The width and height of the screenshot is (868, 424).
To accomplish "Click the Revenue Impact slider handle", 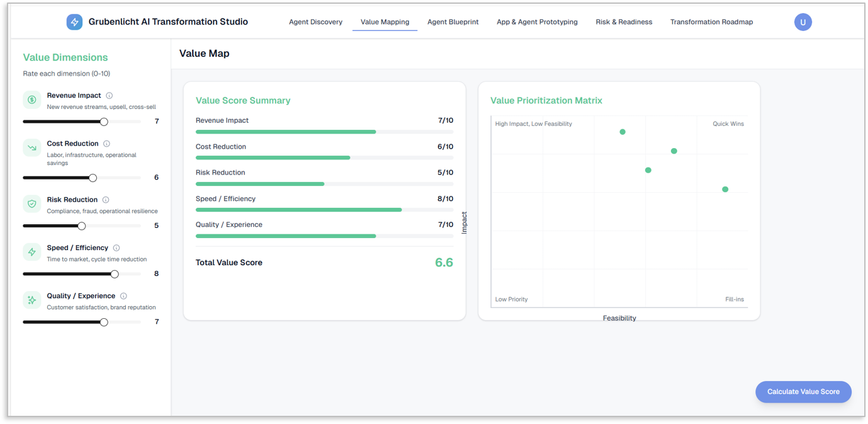I will point(104,122).
